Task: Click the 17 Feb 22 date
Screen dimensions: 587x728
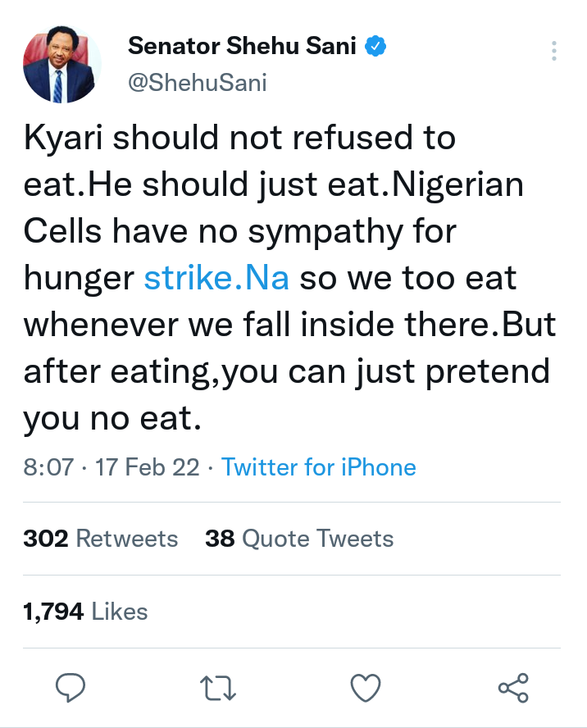Action: point(148,467)
